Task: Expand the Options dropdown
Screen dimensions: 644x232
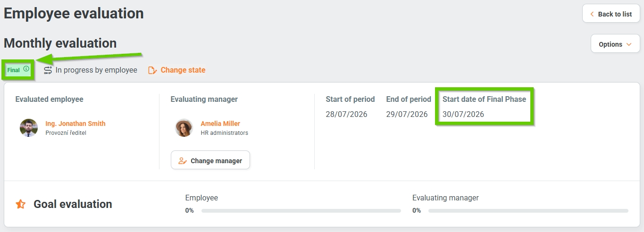Action: click(x=615, y=44)
